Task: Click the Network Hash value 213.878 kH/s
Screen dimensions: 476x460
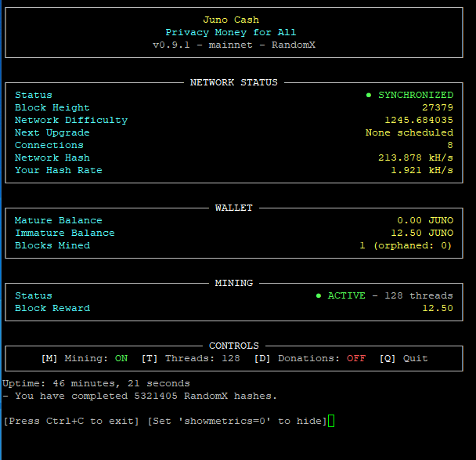Action: click(x=416, y=158)
